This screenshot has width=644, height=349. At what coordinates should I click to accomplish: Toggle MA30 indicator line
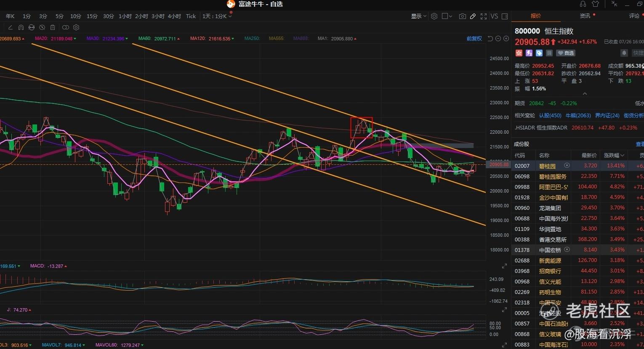(x=107, y=39)
